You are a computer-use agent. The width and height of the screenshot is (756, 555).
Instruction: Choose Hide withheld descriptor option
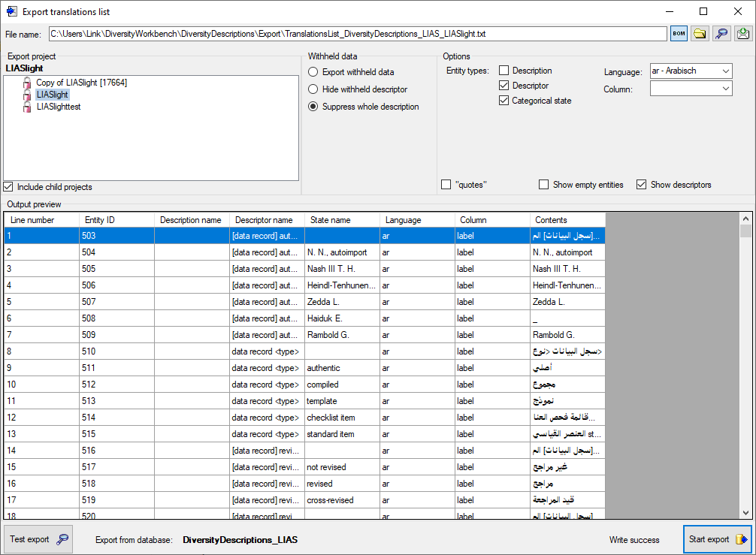click(313, 89)
